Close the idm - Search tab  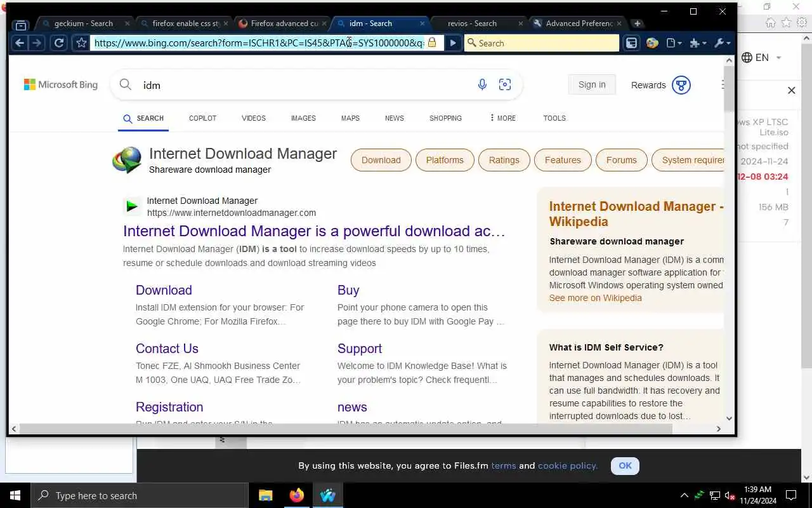pyautogui.click(x=422, y=23)
